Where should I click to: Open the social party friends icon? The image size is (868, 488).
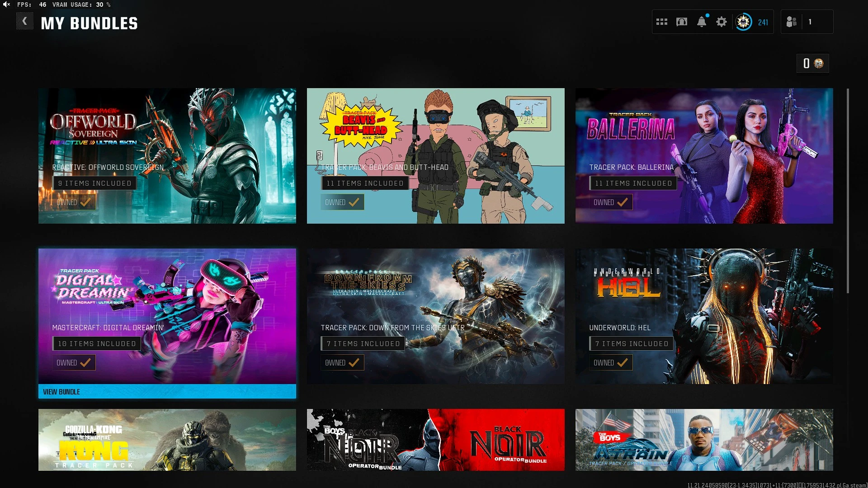[792, 22]
